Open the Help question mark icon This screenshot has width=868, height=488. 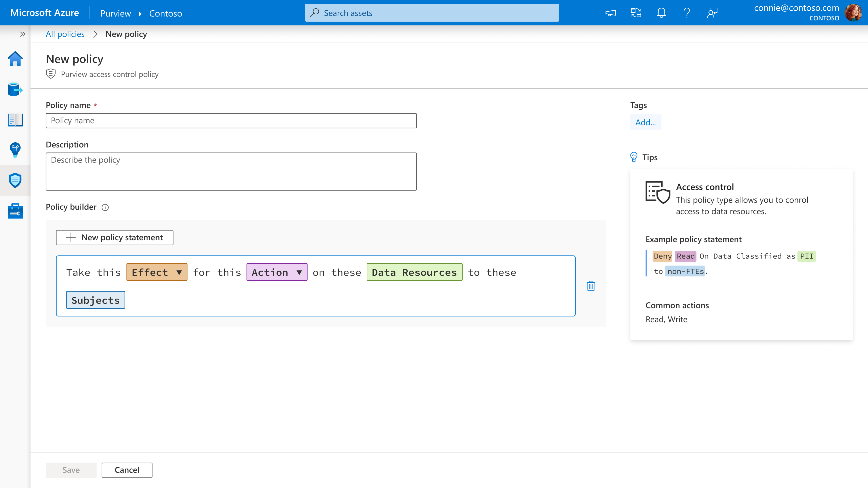click(687, 13)
